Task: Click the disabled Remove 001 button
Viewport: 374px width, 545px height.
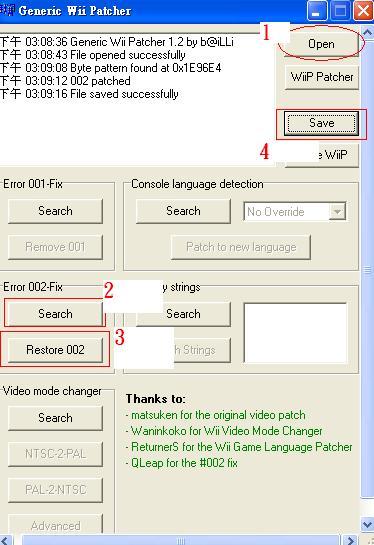Action: 55,247
